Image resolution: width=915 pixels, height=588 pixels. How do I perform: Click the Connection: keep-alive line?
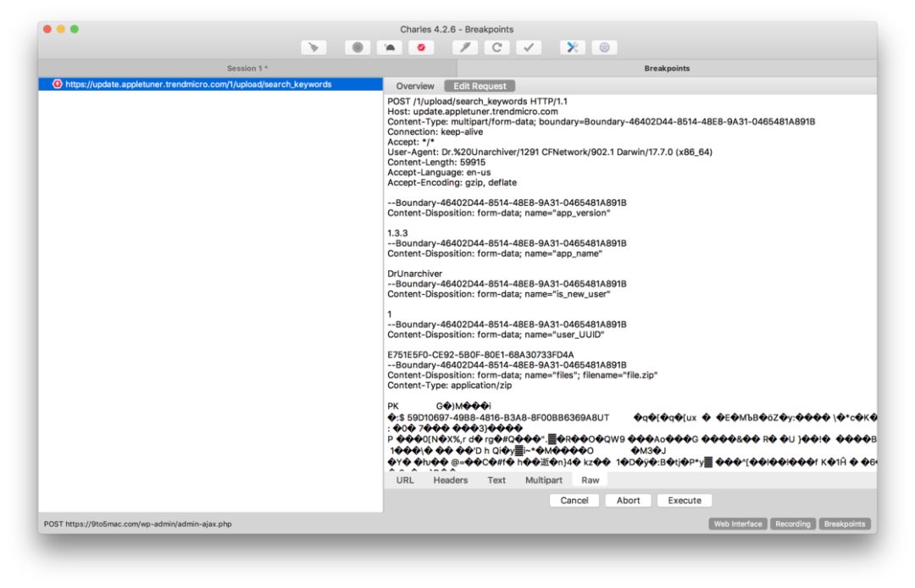tap(435, 132)
